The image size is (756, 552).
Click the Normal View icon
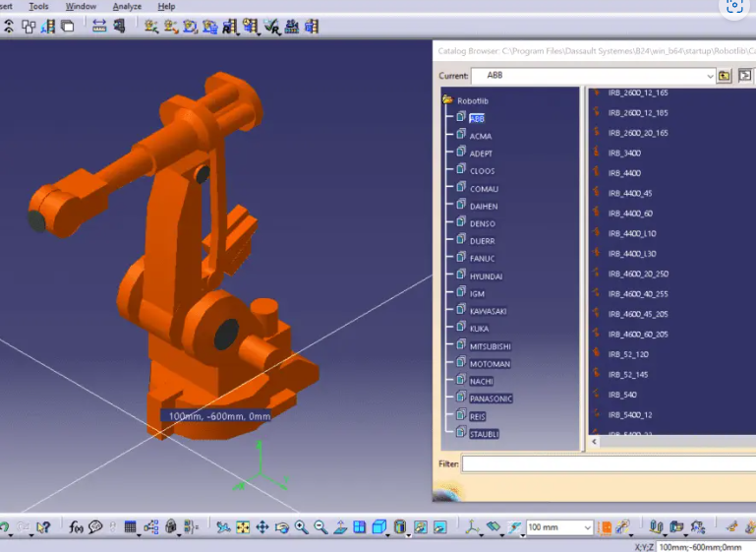pos(340,527)
